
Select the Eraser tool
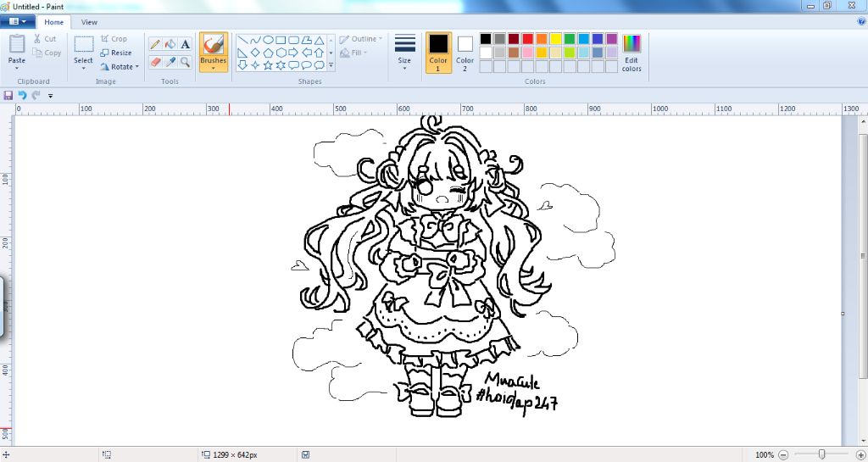[156, 62]
